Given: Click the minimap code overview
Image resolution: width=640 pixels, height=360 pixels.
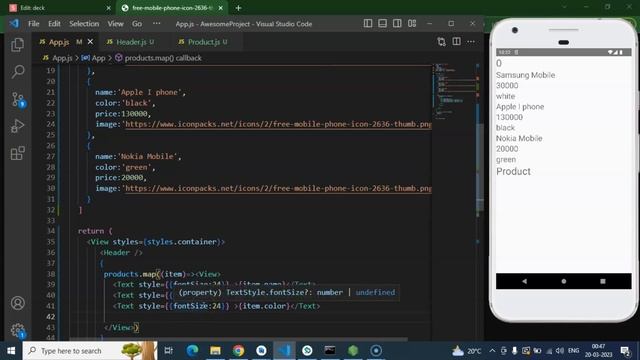Looking at the screenshot, I should (x=453, y=91).
